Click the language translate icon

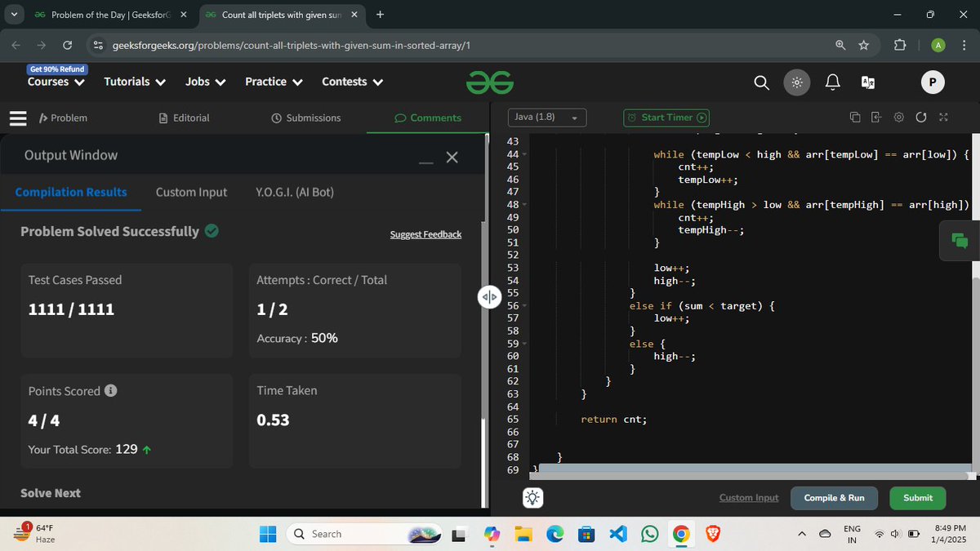(x=869, y=82)
